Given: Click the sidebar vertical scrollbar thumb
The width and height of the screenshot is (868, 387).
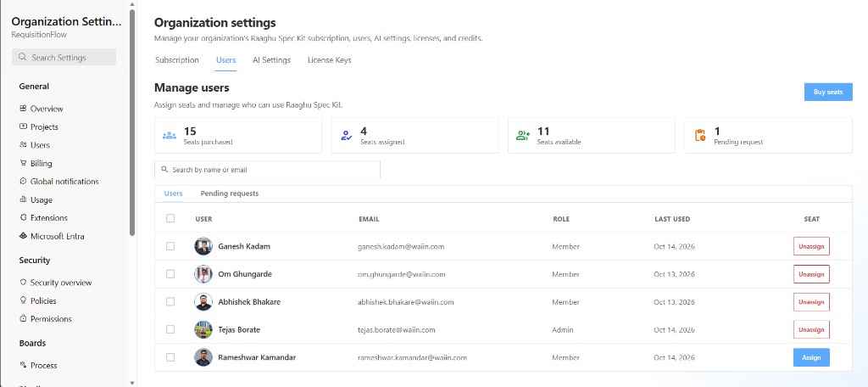Looking at the screenshot, I should (x=132, y=122).
